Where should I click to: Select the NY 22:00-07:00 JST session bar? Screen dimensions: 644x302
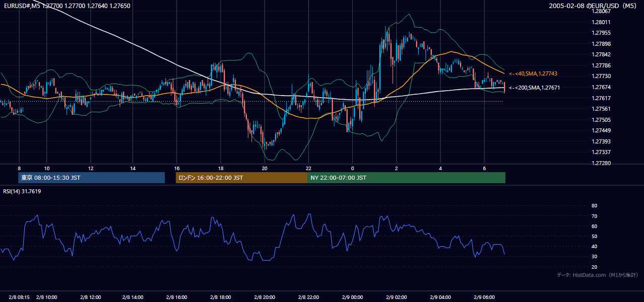tap(406, 178)
